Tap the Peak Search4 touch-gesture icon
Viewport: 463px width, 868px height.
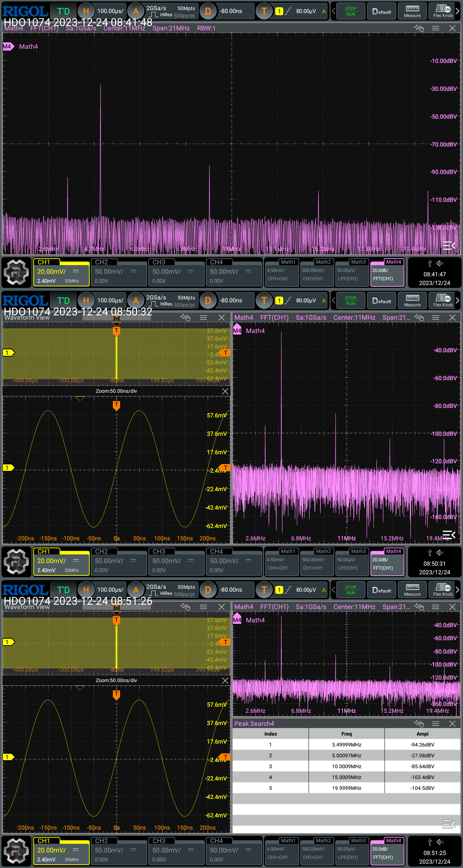coord(419,724)
